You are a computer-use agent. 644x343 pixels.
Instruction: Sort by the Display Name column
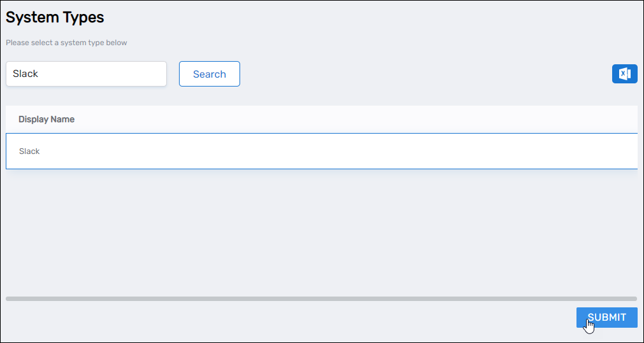click(x=47, y=119)
